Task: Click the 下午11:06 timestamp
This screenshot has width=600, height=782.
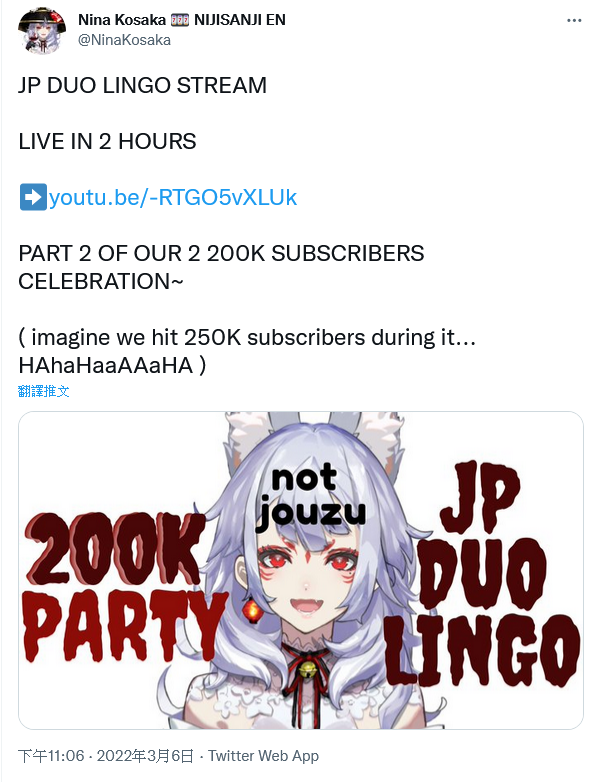Action: click(51, 756)
